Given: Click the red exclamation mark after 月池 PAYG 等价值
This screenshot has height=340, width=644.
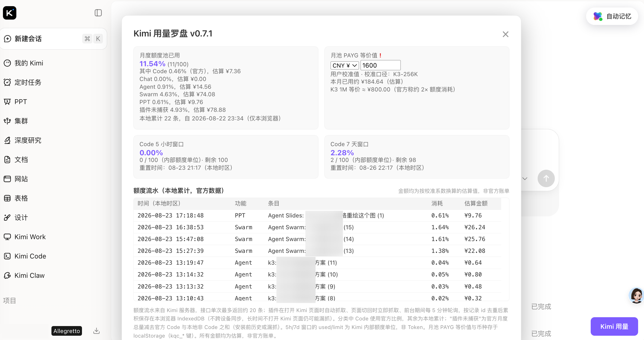Looking at the screenshot, I should click(x=380, y=56).
